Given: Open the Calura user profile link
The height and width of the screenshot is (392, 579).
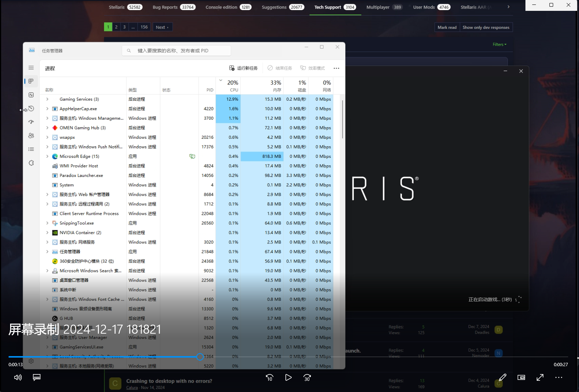Looking at the screenshot, I should coord(132,388).
